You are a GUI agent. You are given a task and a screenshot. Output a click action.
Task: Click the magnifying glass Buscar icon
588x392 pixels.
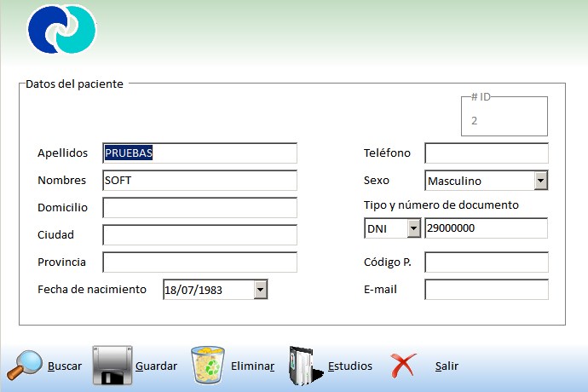(24, 366)
